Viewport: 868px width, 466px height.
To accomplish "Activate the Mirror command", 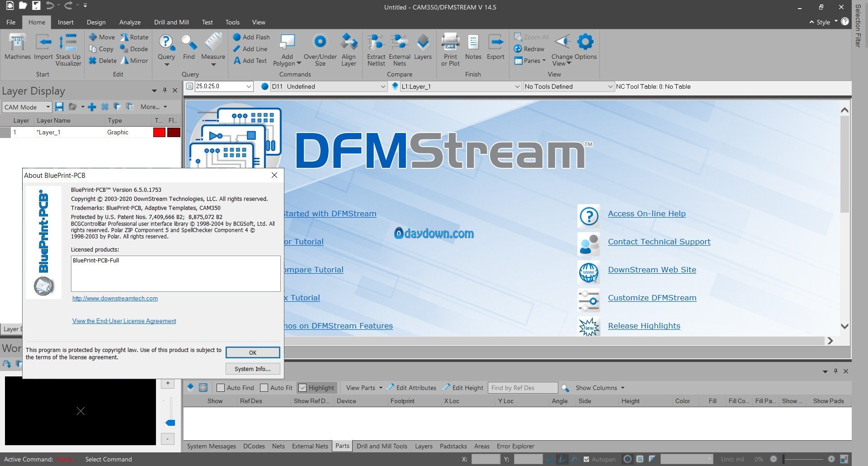I will coord(134,61).
